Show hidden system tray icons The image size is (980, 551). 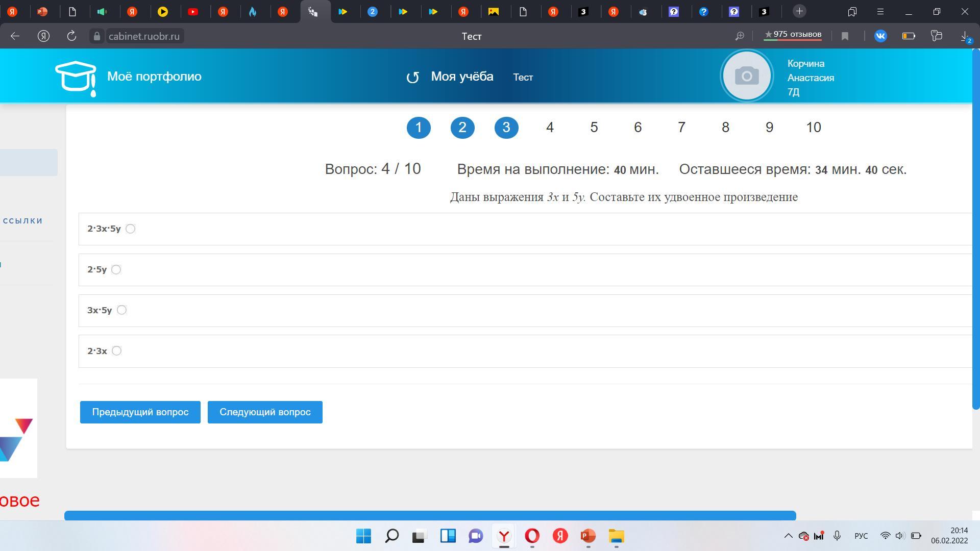click(788, 536)
